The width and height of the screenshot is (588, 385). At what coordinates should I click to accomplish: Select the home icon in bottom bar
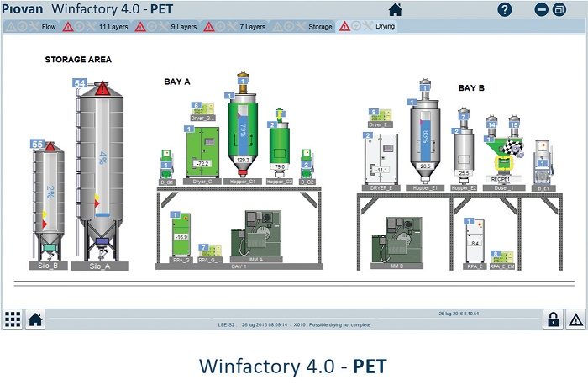35,319
